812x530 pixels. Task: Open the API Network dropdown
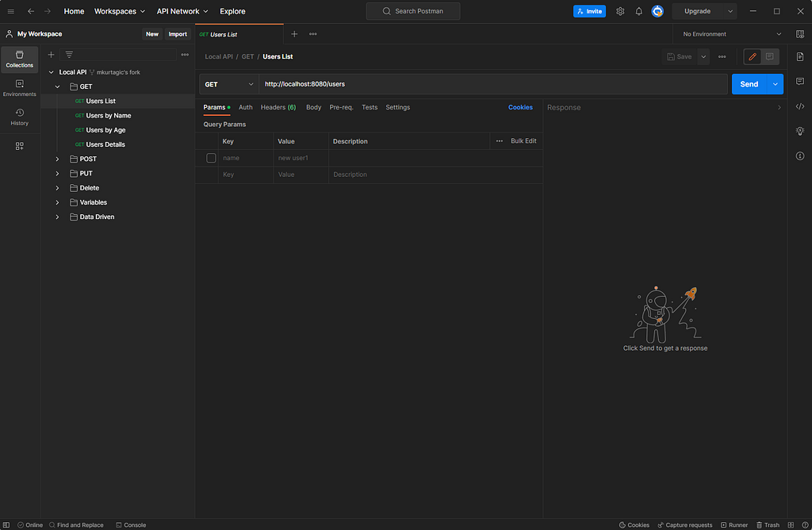point(182,11)
